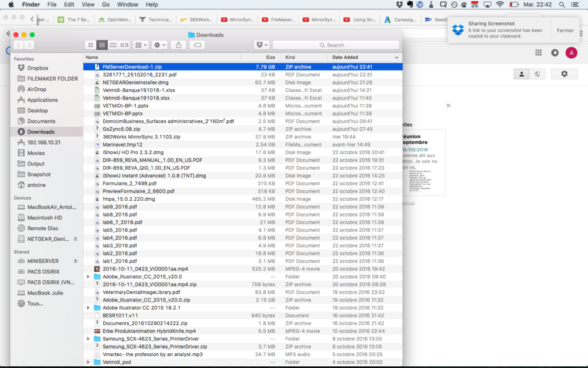This screenshot has width=588, height=368.
Task: Eject the MINISERVER shared volume
Action: coord(75,261)
